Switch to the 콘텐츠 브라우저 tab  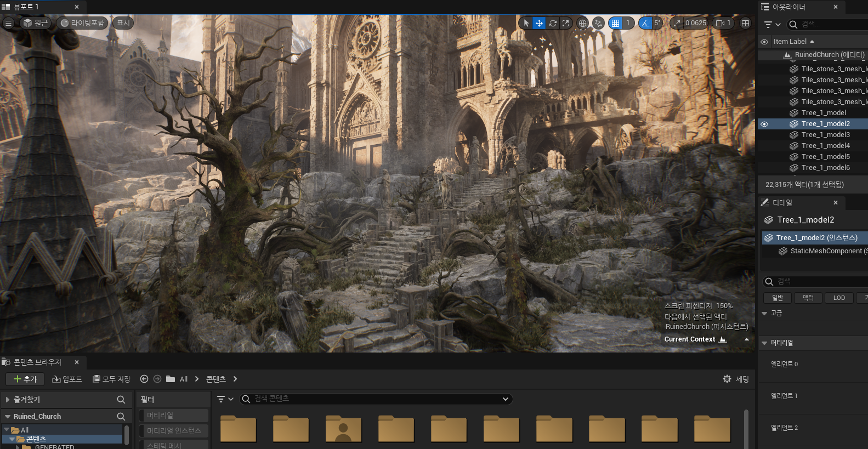coord(43,362)
